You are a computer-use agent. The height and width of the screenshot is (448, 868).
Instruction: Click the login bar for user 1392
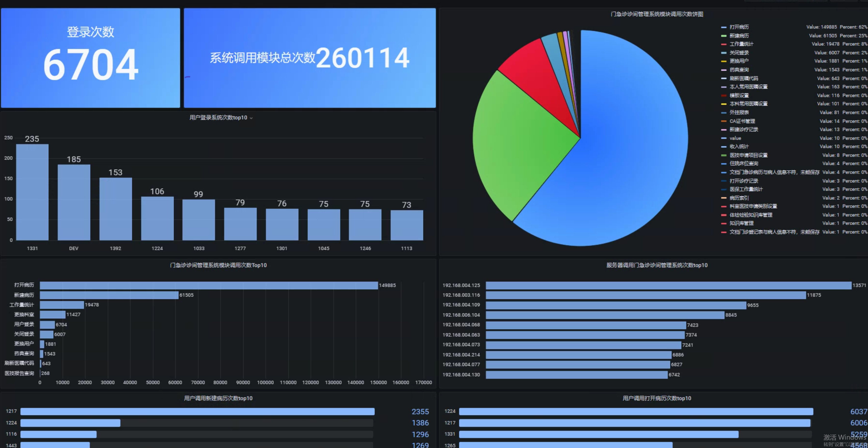pyautogui.click(x=116, y=209)
